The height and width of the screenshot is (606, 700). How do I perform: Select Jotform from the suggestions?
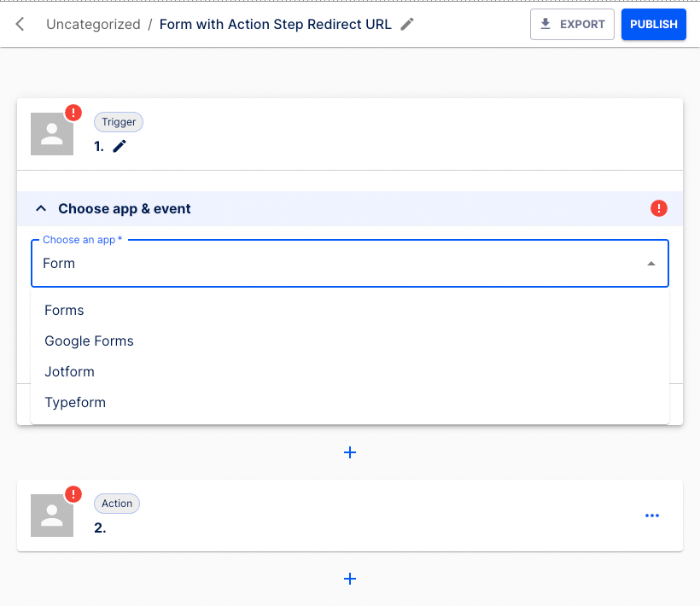[x=69, y=371]
